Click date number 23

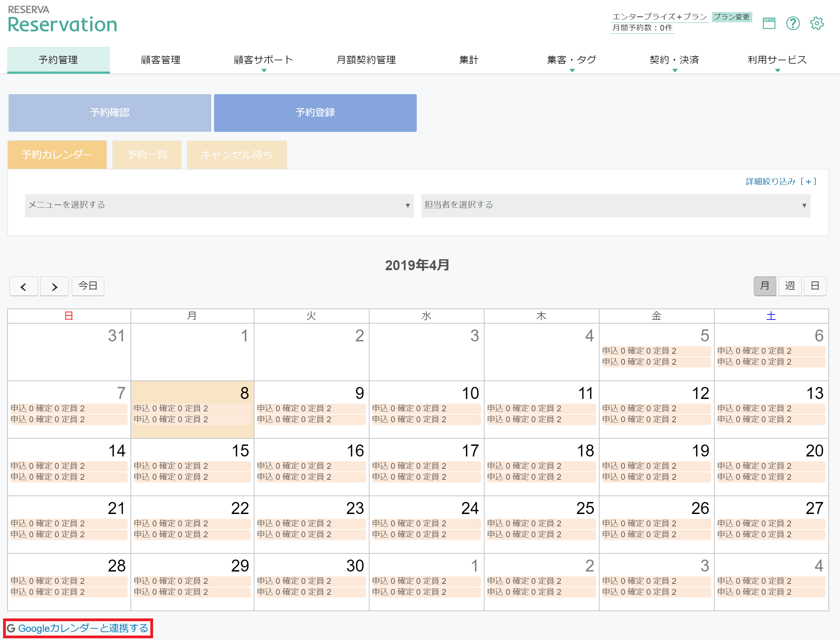(x=355, y=509)
